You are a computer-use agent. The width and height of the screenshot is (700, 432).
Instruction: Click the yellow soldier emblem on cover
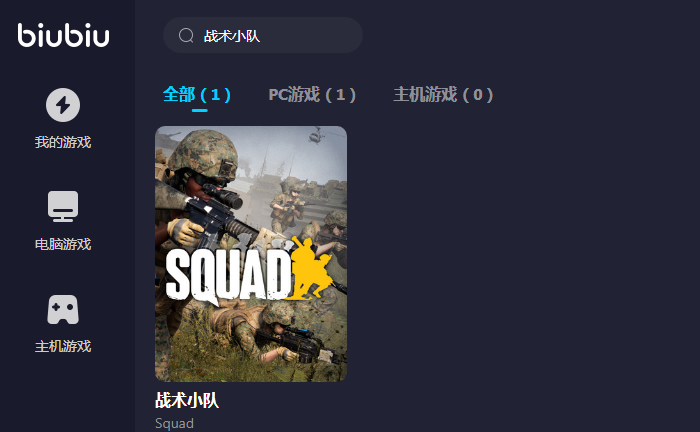click(x=312, y=268)
